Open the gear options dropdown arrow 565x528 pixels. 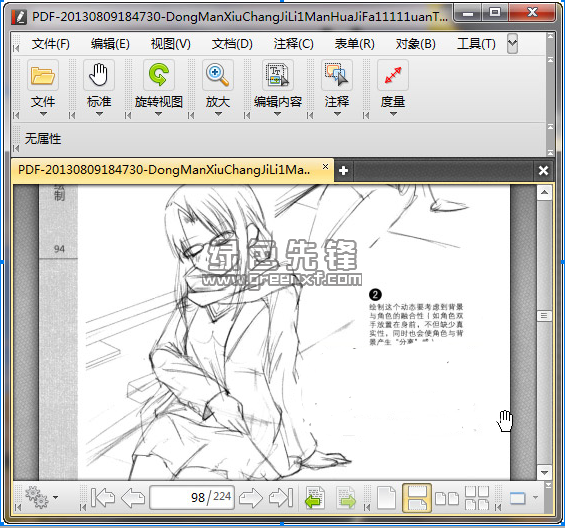click(x=55, y=497)
